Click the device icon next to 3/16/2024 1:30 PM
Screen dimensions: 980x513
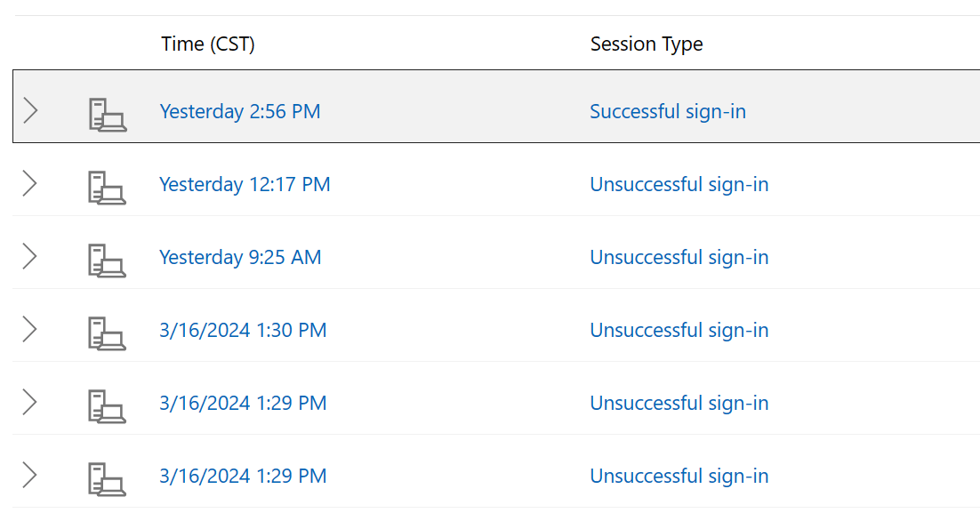click(x=107, y=333)
